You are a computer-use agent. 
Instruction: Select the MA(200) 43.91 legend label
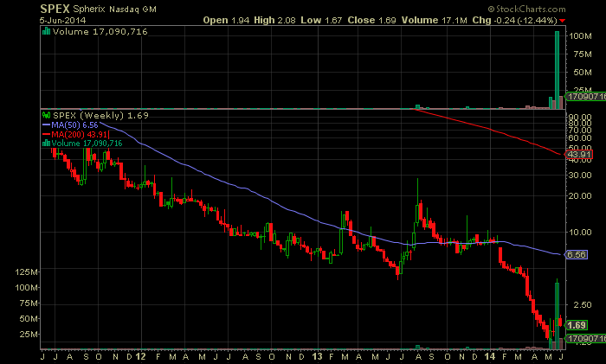click(76, 134)
